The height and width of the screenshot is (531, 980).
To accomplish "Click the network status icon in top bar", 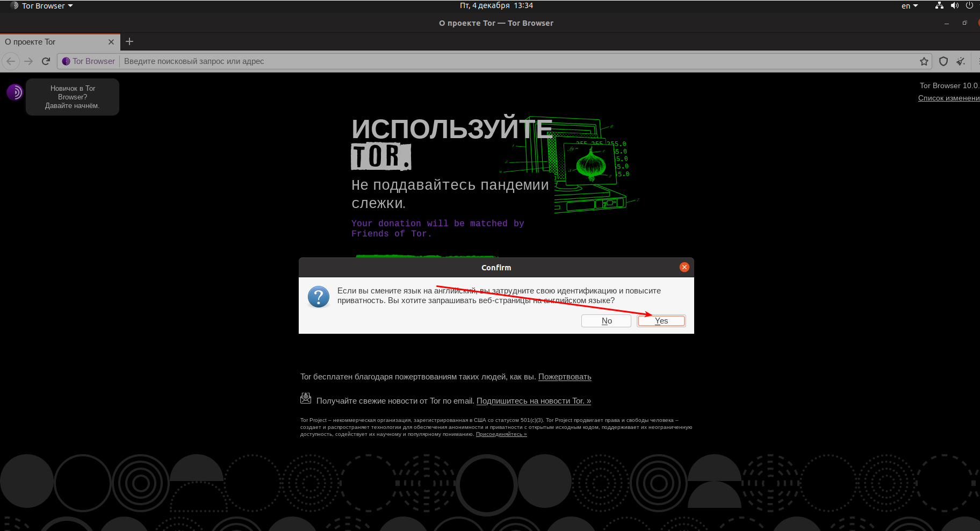I will click(x=939, y=5).
